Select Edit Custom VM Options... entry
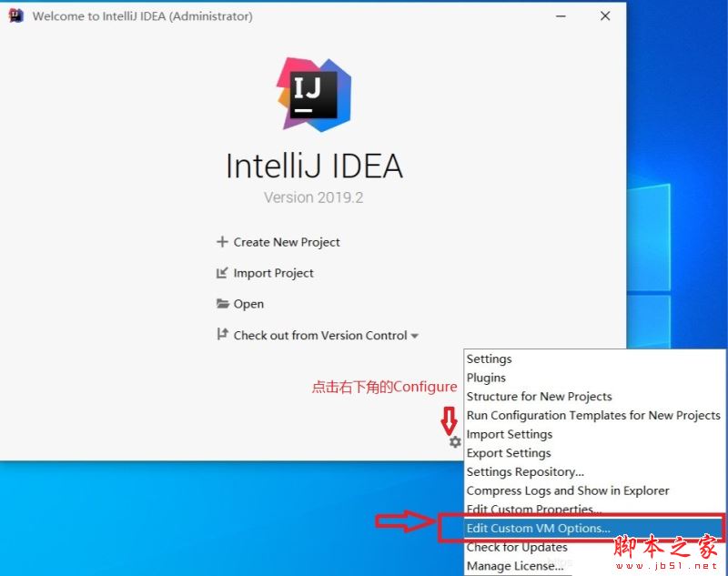The width and height of the screenshot is (728, 576). 594,528
